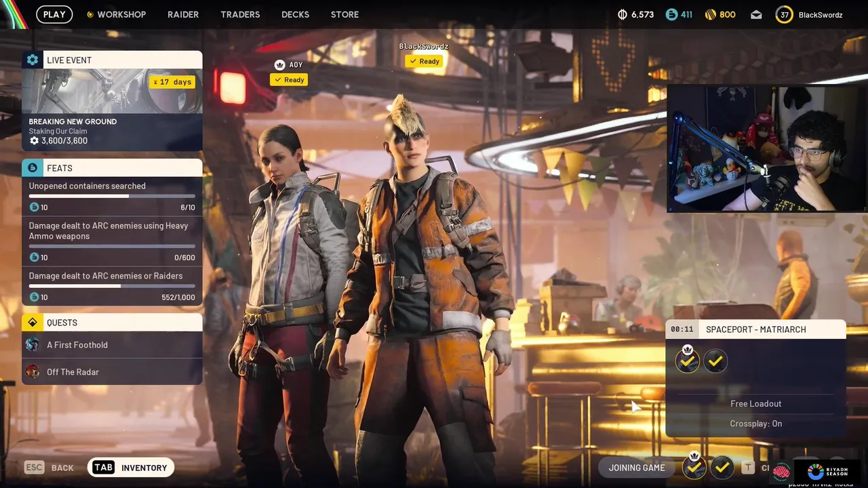The height and width of the screenshot is (488, 868).
Task: Open the Breaking New Ground event thumbnail
Action: tap(112, 91)
